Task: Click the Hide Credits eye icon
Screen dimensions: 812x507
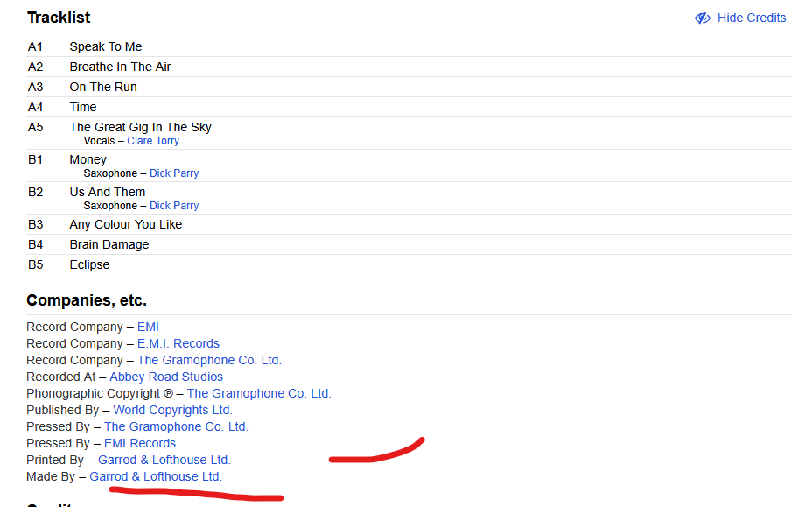Action: [703, 18]
